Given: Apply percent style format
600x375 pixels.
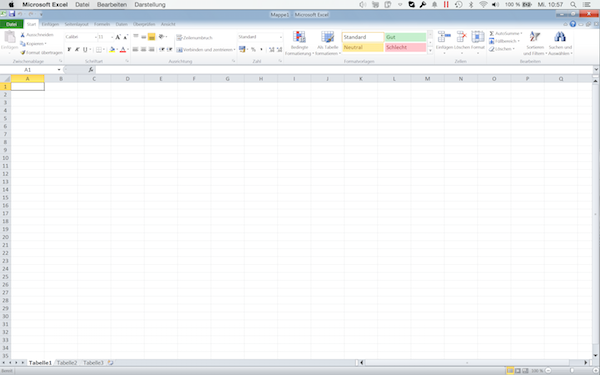Looking at the screenshot, I should (x=253, y=49).
